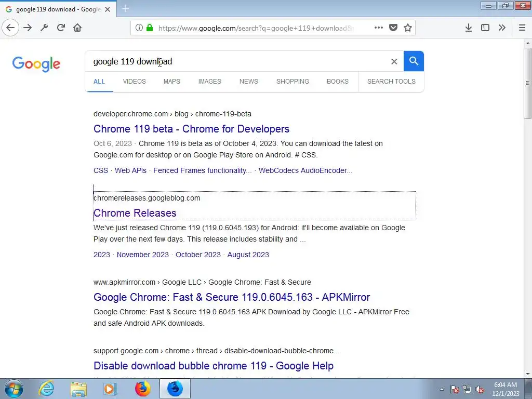Select the active Waterfox taskbar icon
The width and height of the screenshot is (532, 399).
(175, 389)
